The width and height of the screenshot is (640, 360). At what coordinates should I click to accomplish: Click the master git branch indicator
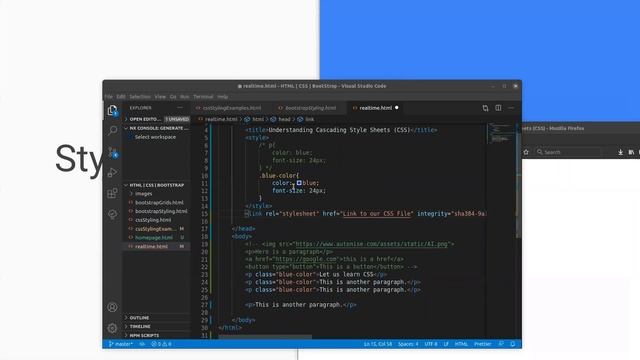click(121, 344)
